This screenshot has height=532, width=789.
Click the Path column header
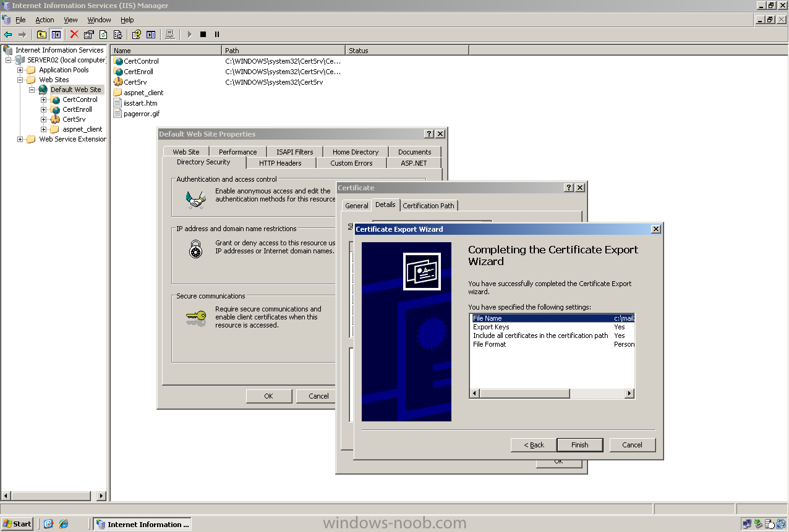[284, 51]
